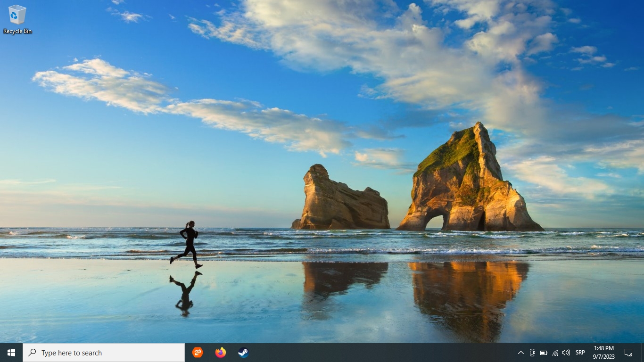The width and height of the screenshot is (644, 362).
Task: Open the speaker volume control
Action: click(566, 353)
